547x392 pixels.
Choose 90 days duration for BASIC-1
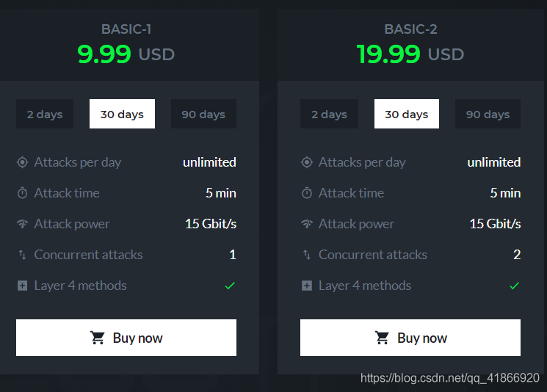(203, 114)
